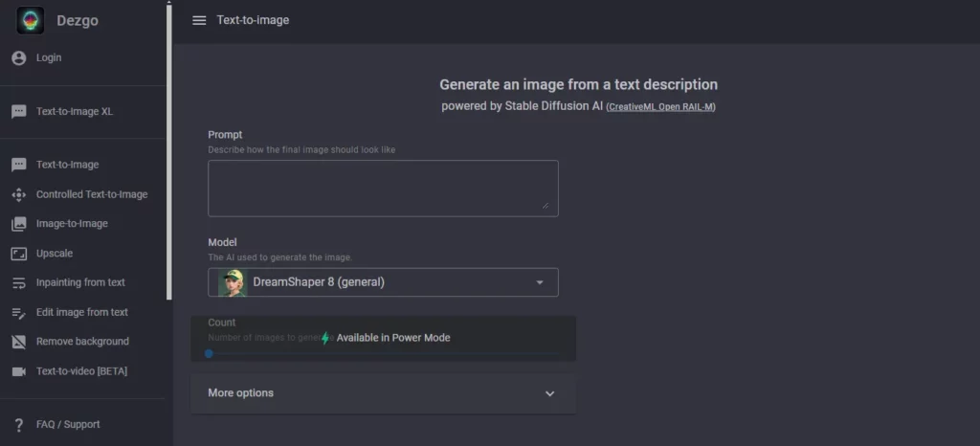The width and height of the screenshot is (980, 446).
Task: Click the Text-to-Image chat bubble icon
Action: (19, 165)
